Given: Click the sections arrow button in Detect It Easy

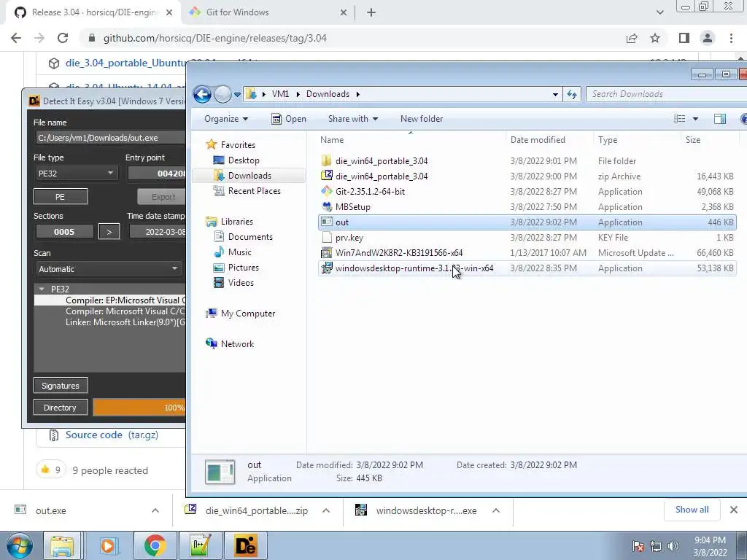Looking at the screenshot, I should pyautogui.click(x=109, y=232).
